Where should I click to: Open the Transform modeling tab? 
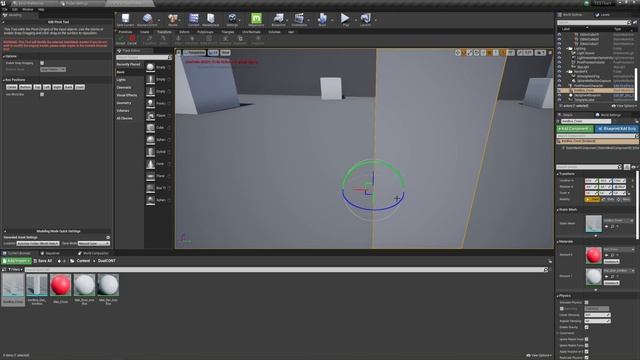click(x=164, y=32)
